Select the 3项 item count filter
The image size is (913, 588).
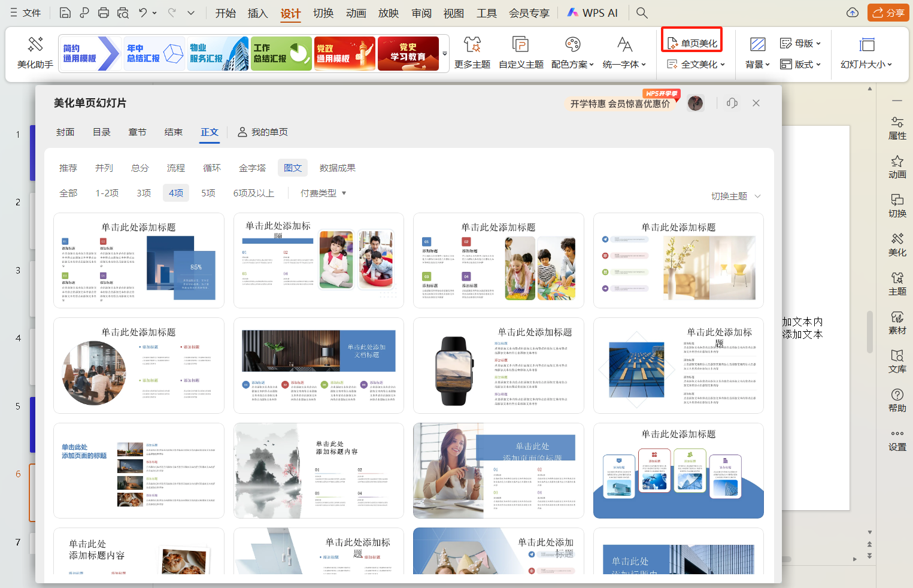coord(144,193)
